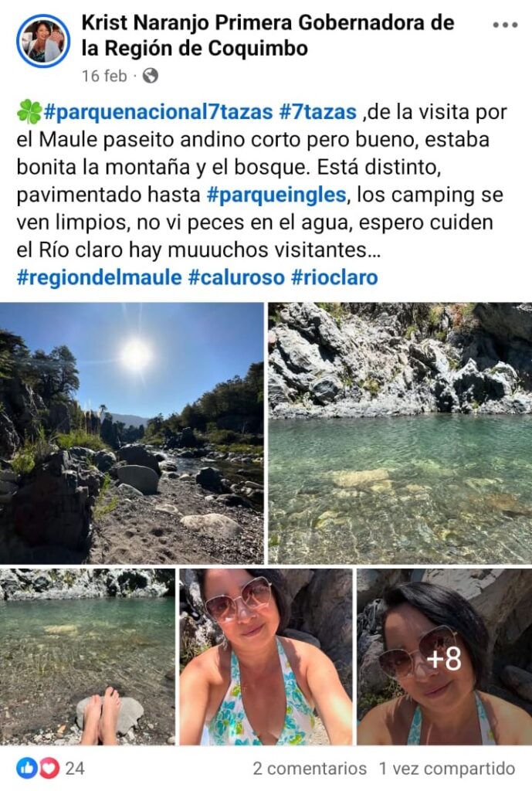Open the #regiondelmaule hashtag
This screenshot has height=791, width=532.
click(x=99, y=277)
